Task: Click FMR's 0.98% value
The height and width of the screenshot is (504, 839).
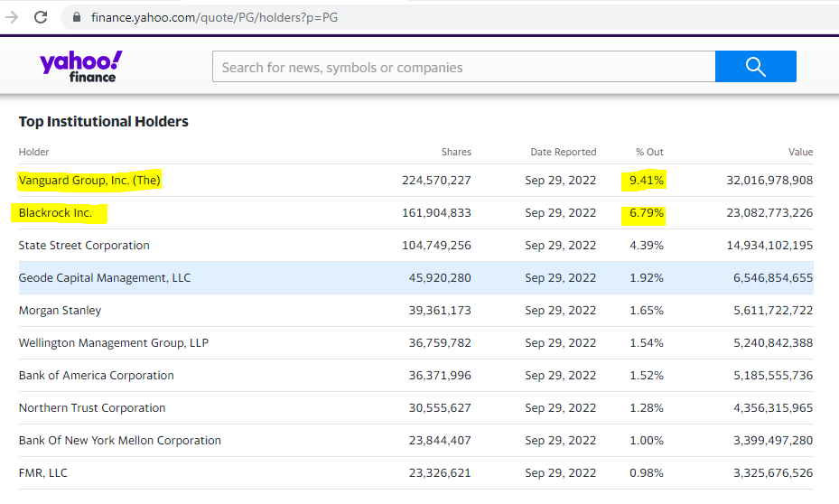Action: click(647, 473)
